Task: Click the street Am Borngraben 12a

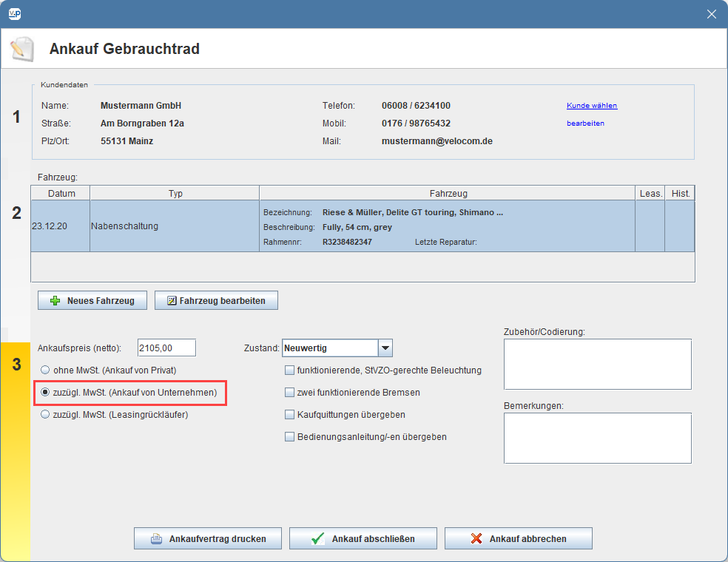Action: point(142,123)
